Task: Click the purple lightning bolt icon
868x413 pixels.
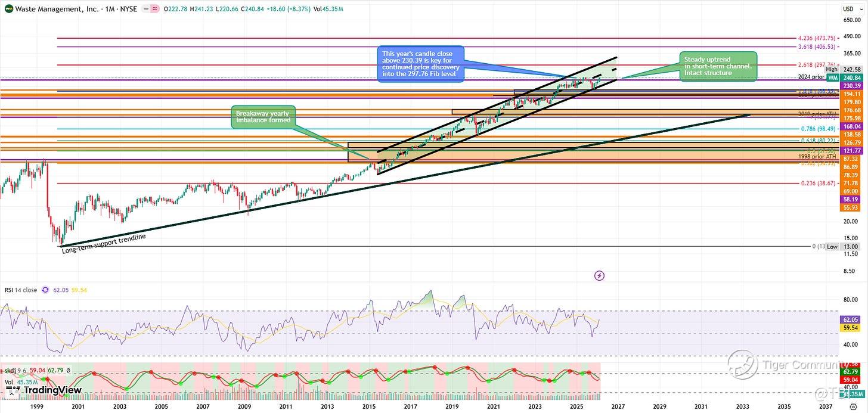Action: click(600, 275)
